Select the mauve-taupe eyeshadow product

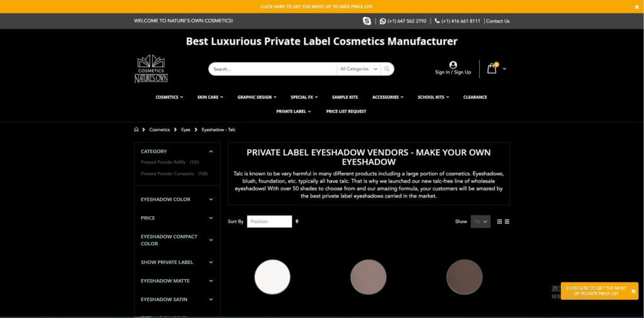pyautogui.click(x=369, y=277)
